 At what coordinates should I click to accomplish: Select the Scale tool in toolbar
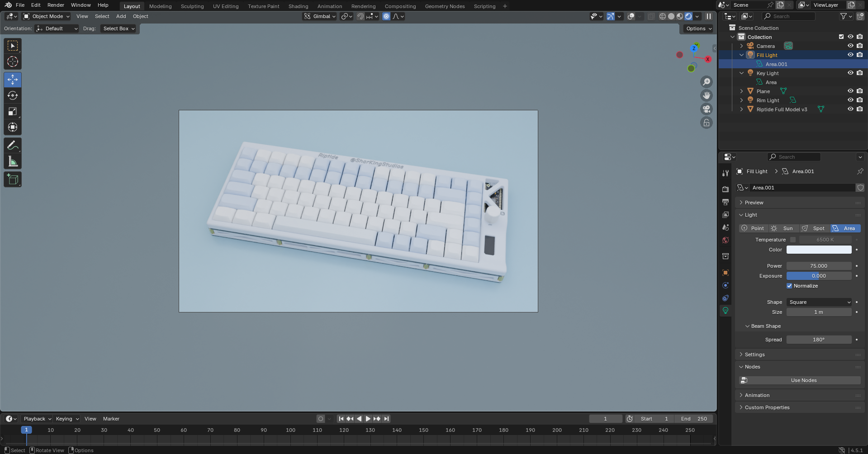point(13,112)
